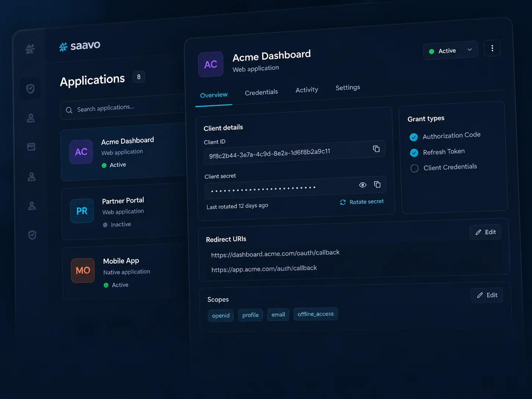532x399 pixels.
Task: Click the saavo logo in the header
Action: click(x=80, y=46)
